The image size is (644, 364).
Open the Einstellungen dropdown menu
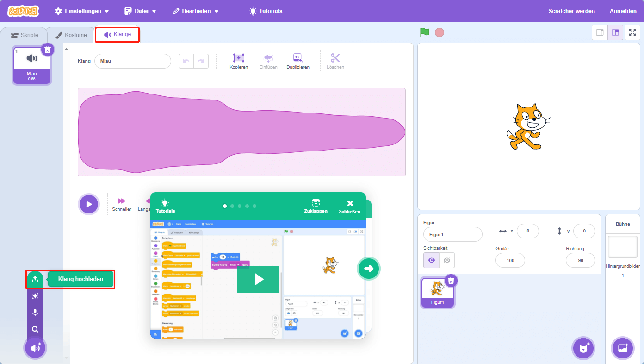82,11
